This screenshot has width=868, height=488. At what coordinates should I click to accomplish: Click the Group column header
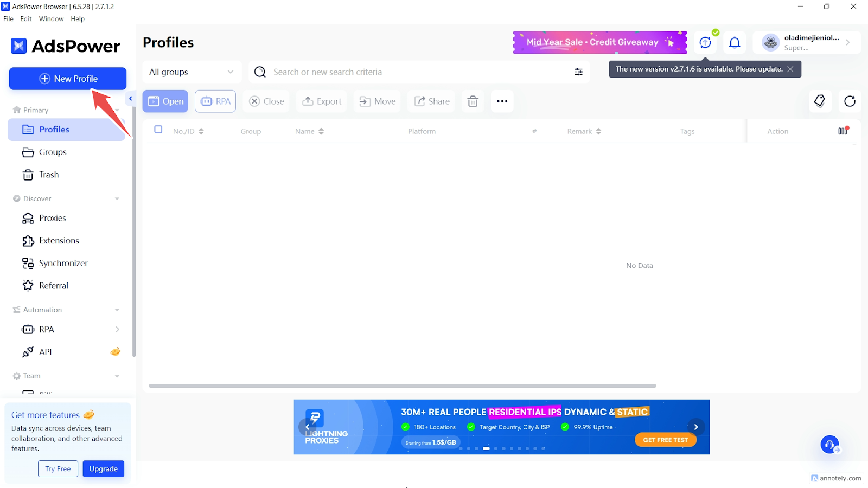pos(251,131)
